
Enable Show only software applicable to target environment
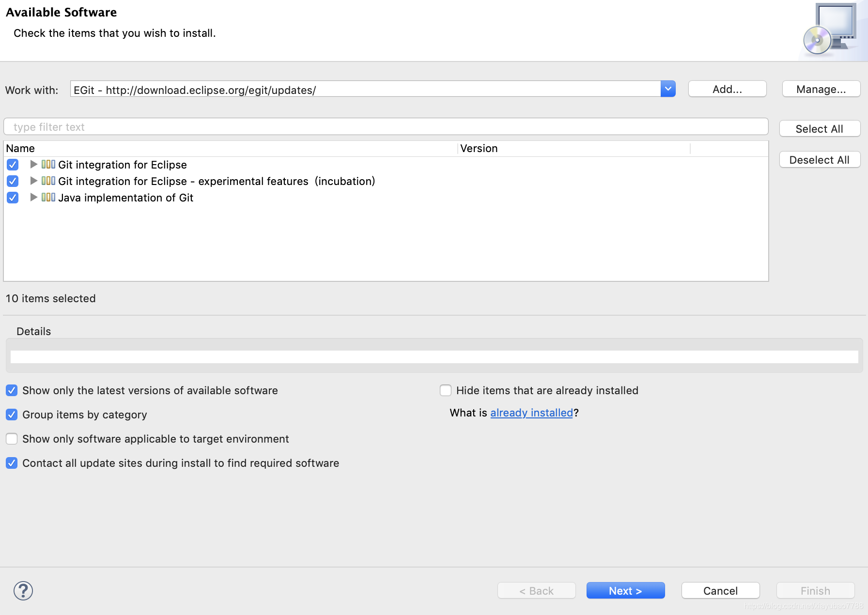12,439
